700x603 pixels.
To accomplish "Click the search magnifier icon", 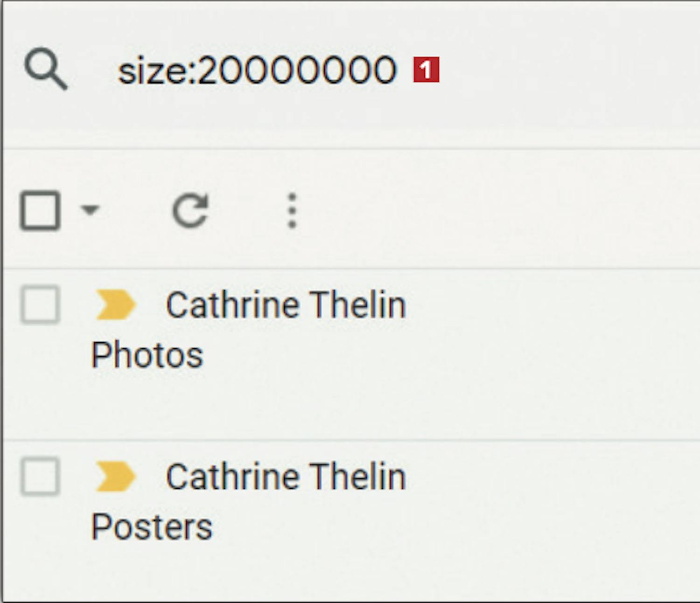I will [45, 69].
